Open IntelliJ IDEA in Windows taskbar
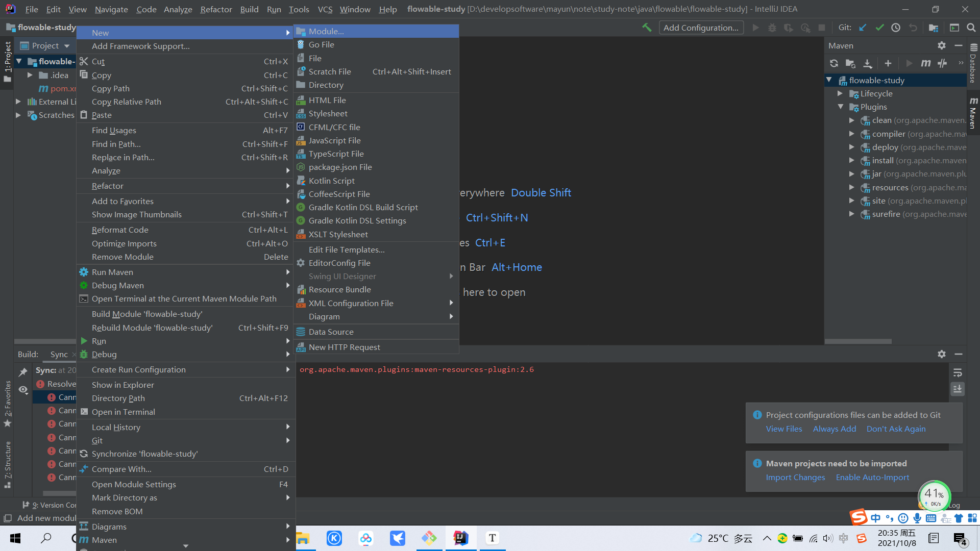This screenshot has height=551, width=980. 460,538
